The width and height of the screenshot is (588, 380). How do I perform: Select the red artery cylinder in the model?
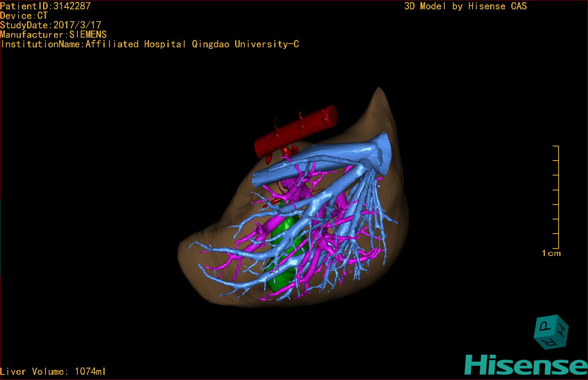pos(296,132)
